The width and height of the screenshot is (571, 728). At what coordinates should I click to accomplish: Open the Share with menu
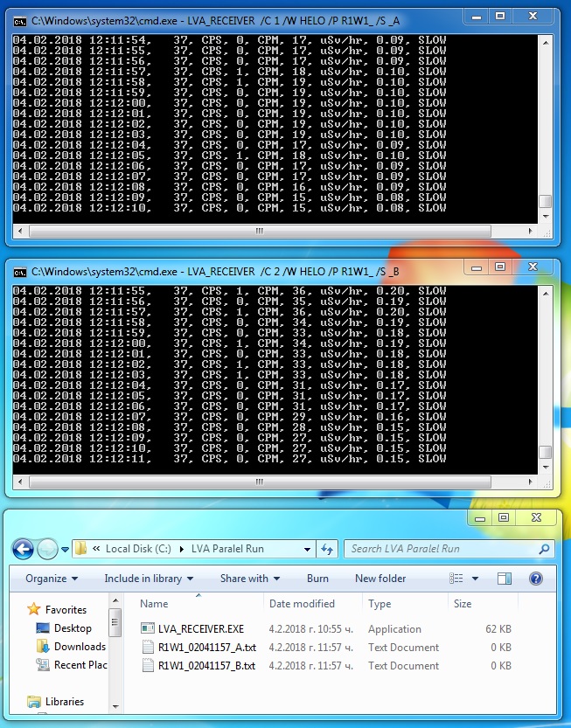250,579
